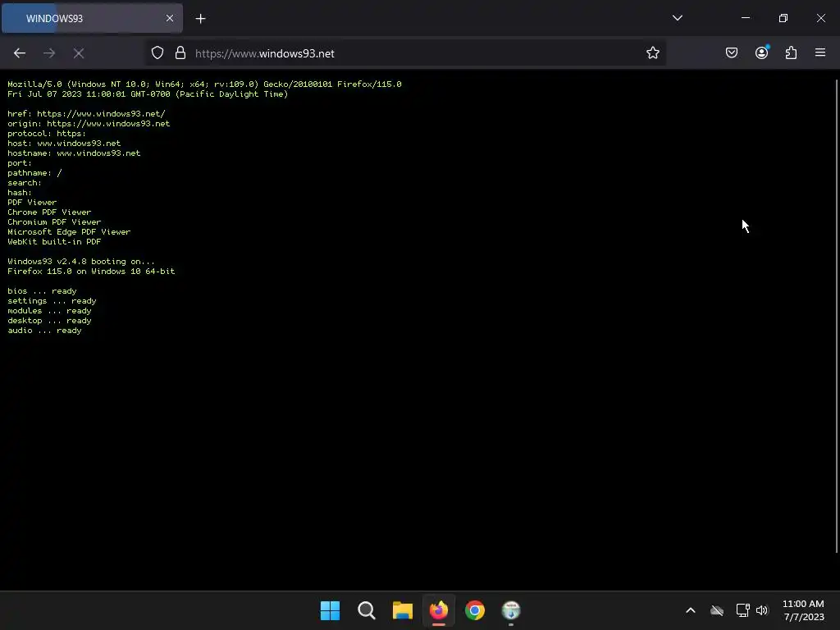Click the 'desktop ... ready' line

(x=49, y=321)
